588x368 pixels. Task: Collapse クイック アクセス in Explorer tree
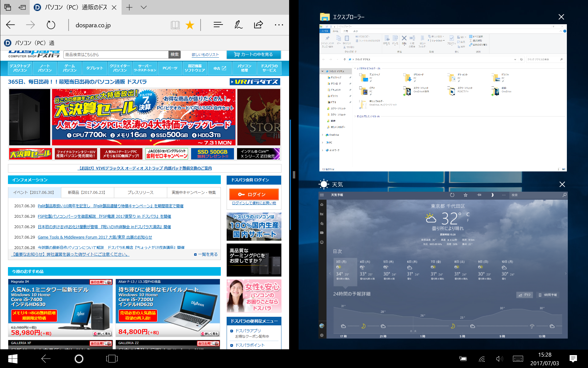point(322,71)
